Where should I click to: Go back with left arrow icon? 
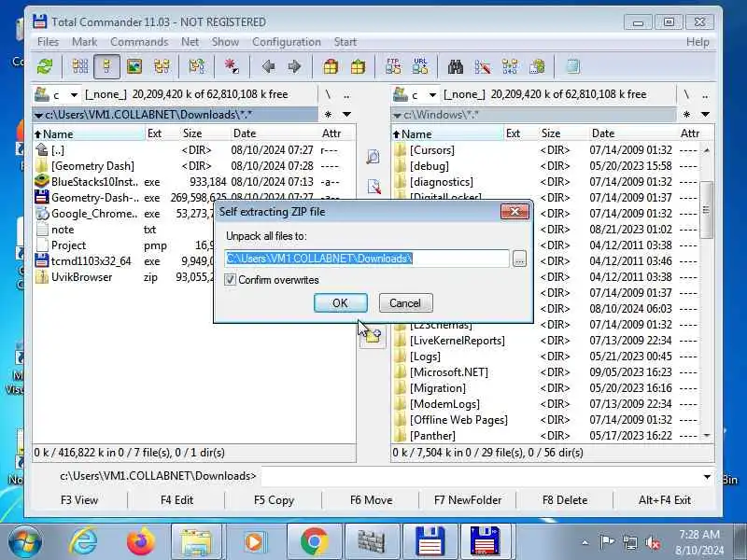click(268, 66)
